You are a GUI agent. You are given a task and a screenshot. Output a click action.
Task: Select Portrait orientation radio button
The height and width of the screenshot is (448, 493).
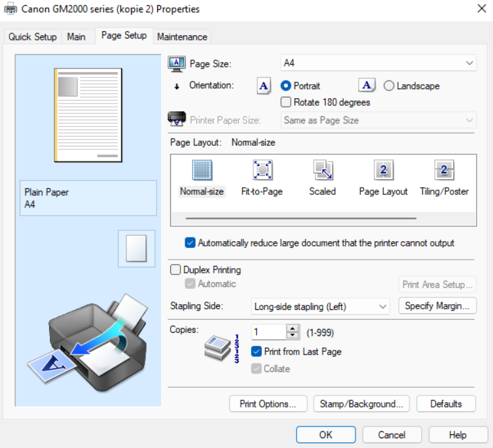[x=286, y=86]
